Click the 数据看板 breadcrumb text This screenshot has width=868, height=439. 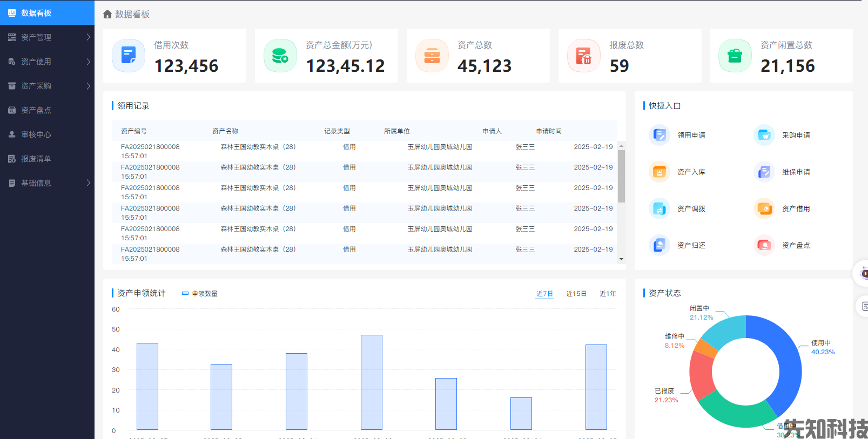(132, 14)
